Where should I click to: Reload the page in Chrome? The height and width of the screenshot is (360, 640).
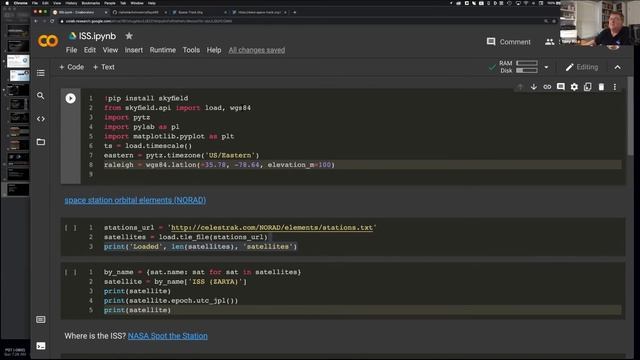coord(52,21)
